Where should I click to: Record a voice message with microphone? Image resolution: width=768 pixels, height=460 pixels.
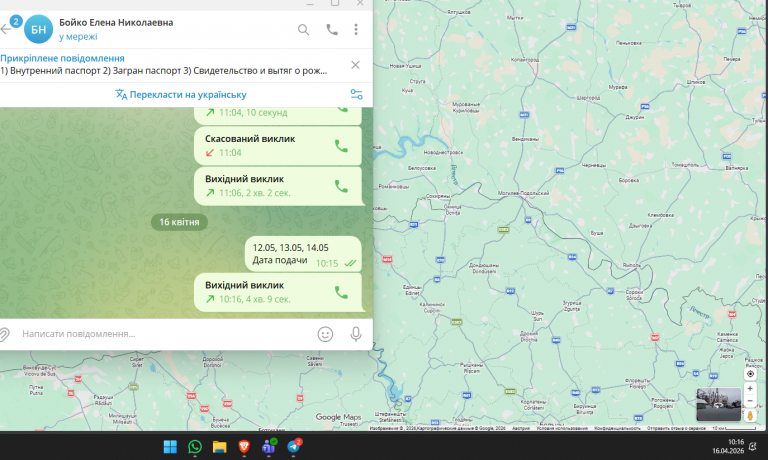pos(356,334)
